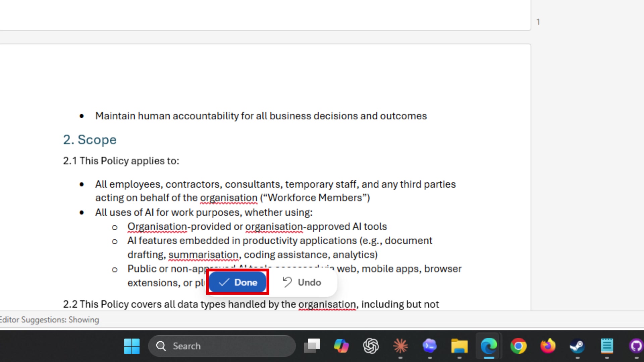This screenshot has width=644, height=362.
Task: Click "AI features embedded in productivity applications" line
Action: point(280,241)
